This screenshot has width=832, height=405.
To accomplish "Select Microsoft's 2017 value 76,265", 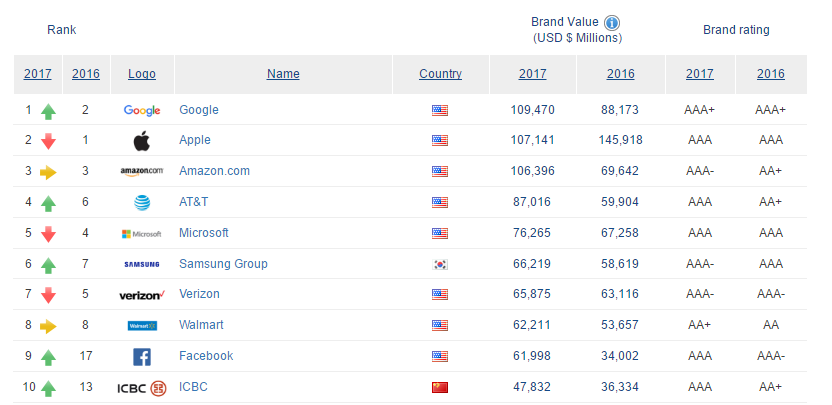I will pyautogui.click(x=532, y=232).
